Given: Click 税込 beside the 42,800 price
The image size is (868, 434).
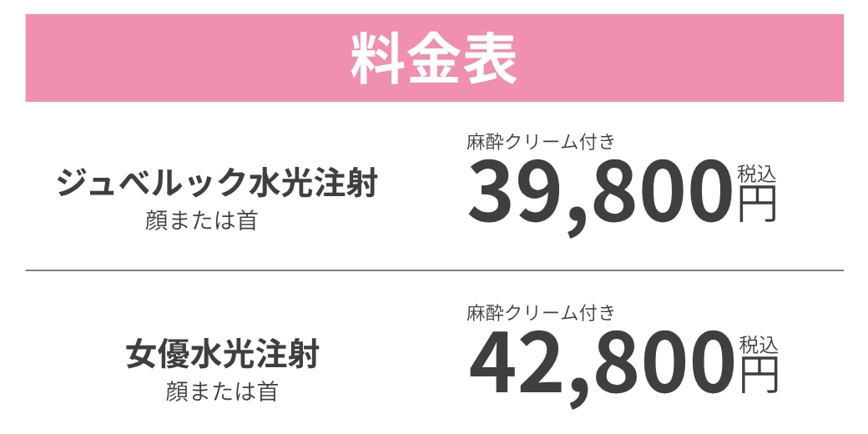Looking at the screenshot, I should tap(758, 344).
